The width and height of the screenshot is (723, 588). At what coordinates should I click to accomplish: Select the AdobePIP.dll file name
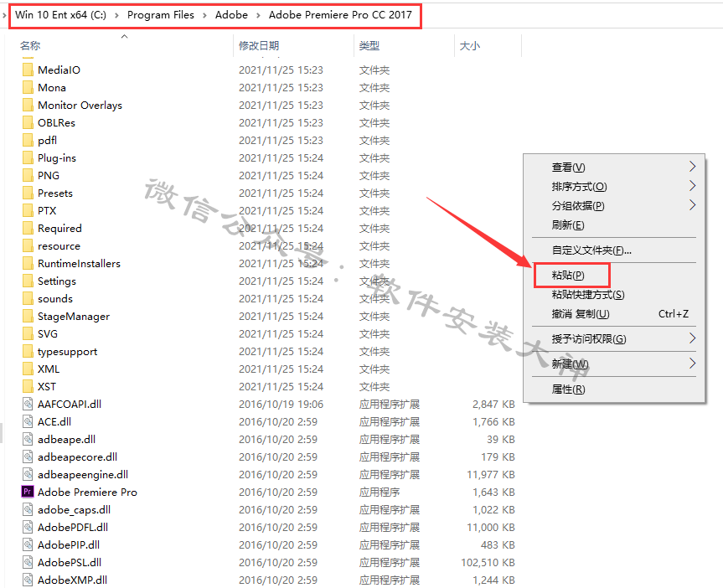coord(69,544)
